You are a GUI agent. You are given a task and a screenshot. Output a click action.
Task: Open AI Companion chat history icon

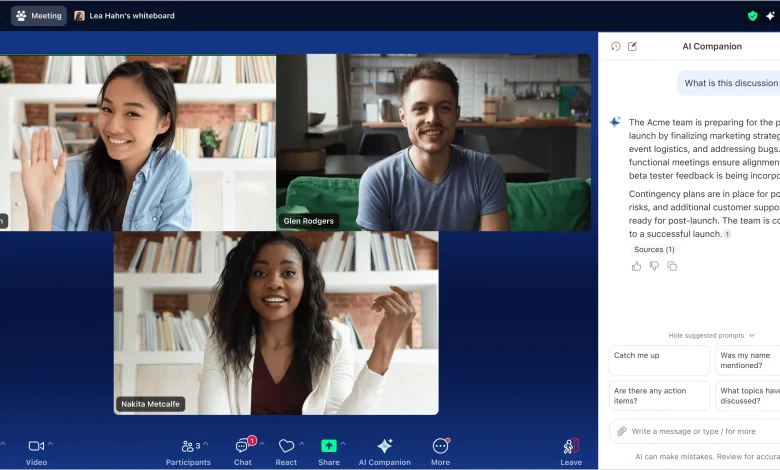(615, 46)
